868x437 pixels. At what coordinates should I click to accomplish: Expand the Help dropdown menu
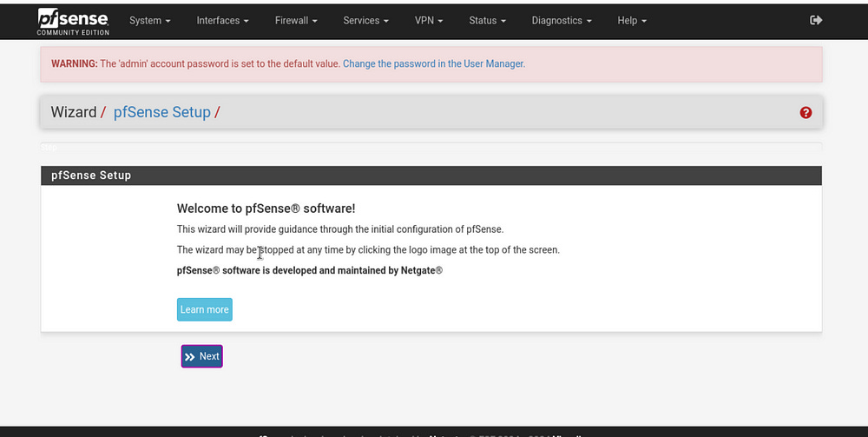(632, 21)
